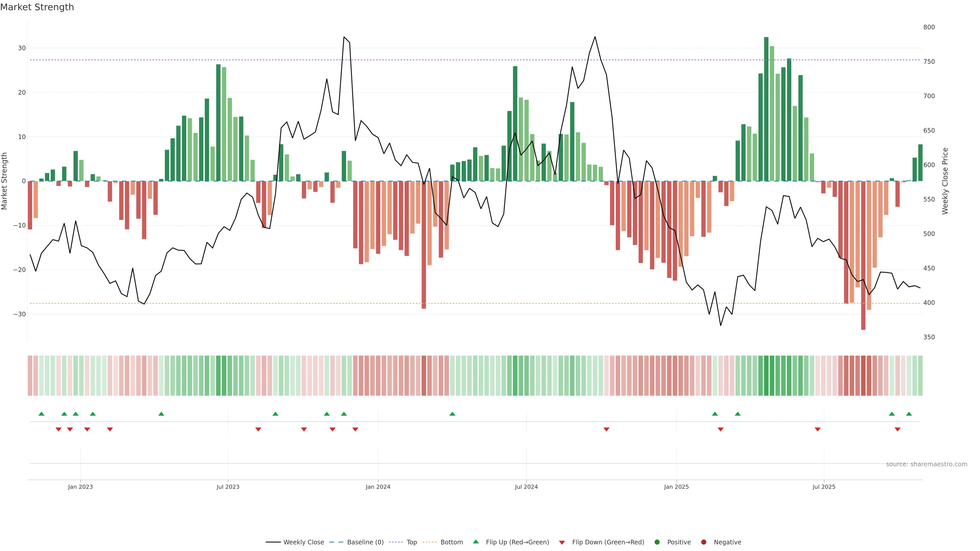Select the Flip Up marker between Jan and Jul 2024
The image size is (980, 551).
pyautogui.click(x=452, y=414)
